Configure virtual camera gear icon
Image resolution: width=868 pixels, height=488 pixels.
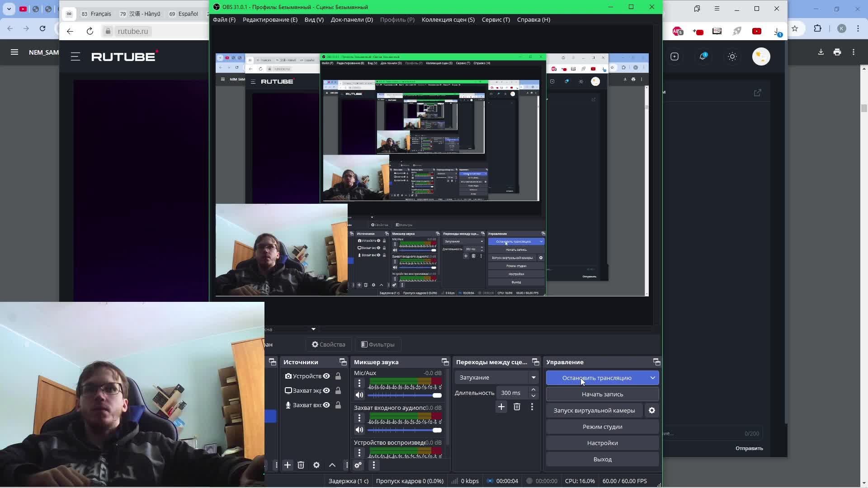tap(652, 410)
